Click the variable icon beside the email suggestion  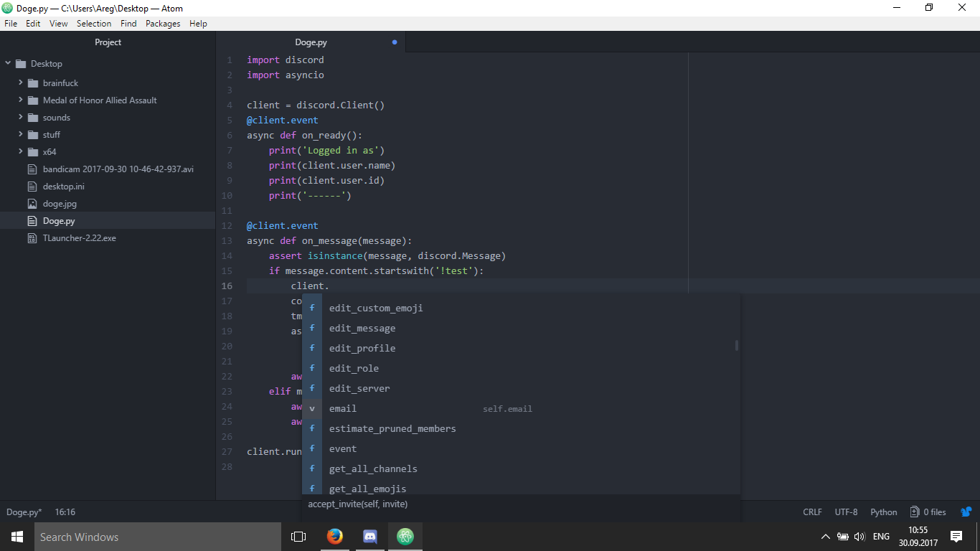[x=312, y=408]
